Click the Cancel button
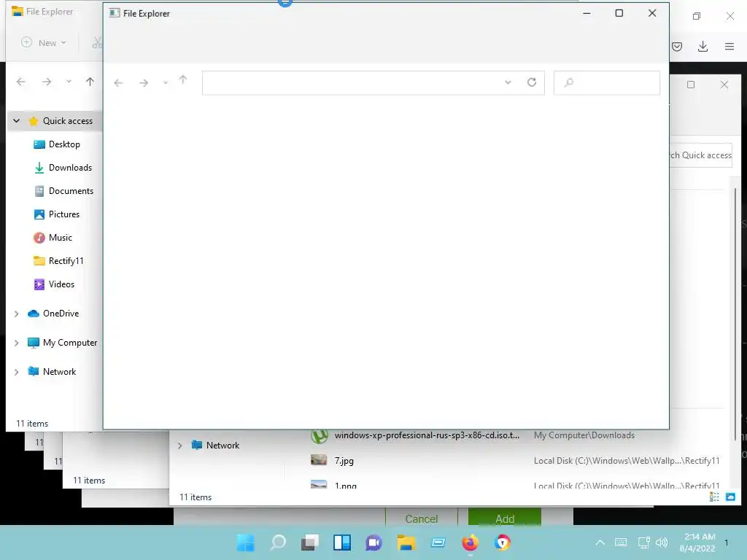Image resolution: width=747 pixels, height=560 pixels. pyautogui.click(x=422, y=518)
